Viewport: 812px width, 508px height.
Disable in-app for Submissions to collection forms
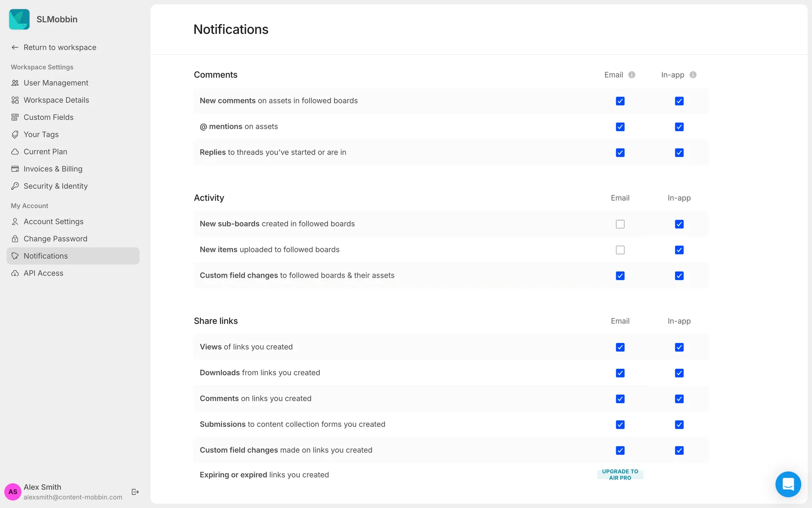[679, 425]
